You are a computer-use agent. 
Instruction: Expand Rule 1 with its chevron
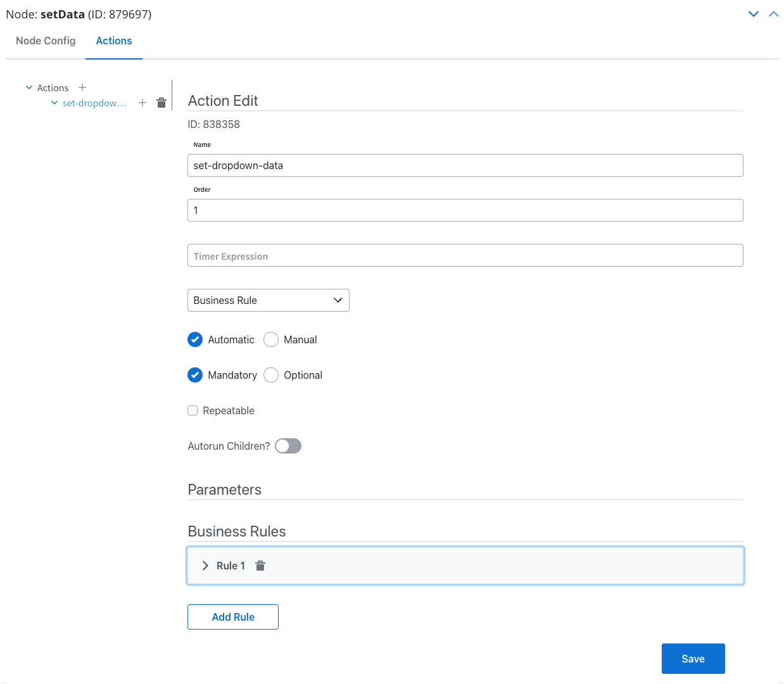coord(205,566)
